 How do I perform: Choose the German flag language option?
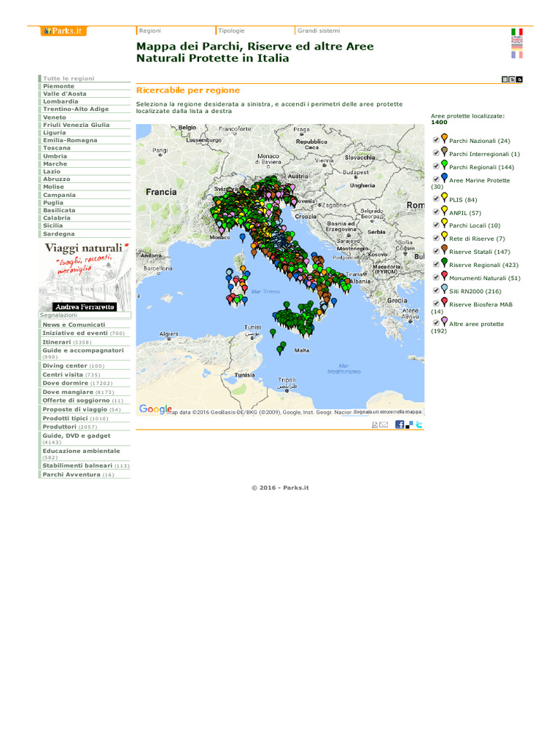click(x=517, y=47)
